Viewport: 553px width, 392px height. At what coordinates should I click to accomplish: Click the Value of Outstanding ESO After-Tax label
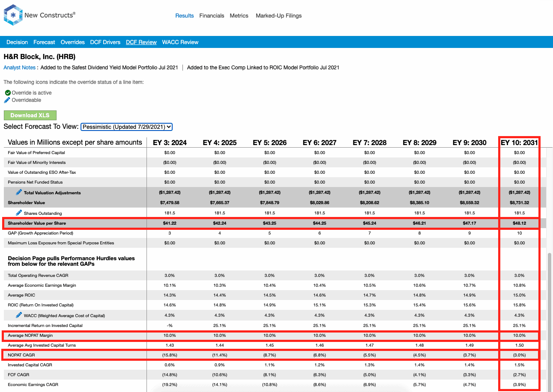click(x=42, y=172)
